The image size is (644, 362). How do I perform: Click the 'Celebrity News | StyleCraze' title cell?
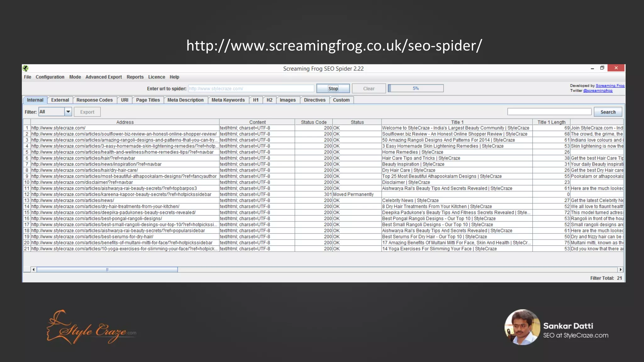point(457,200)
